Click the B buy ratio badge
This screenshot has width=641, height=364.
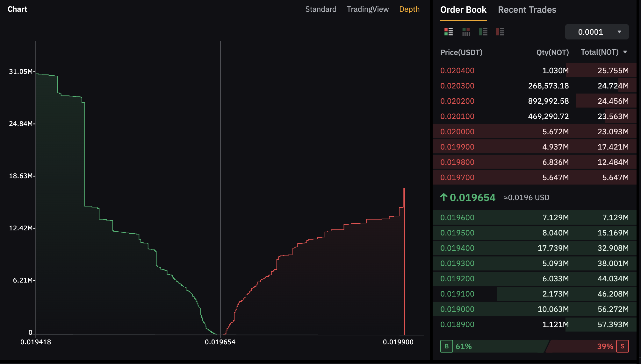[x=446, y=346]
